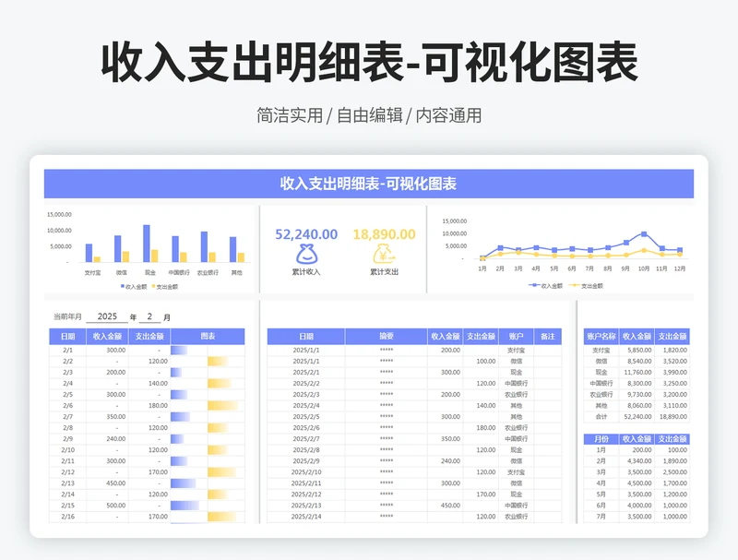Click the large black heading 收入支出明细表-可视化图表

click(x=370, y=62)
